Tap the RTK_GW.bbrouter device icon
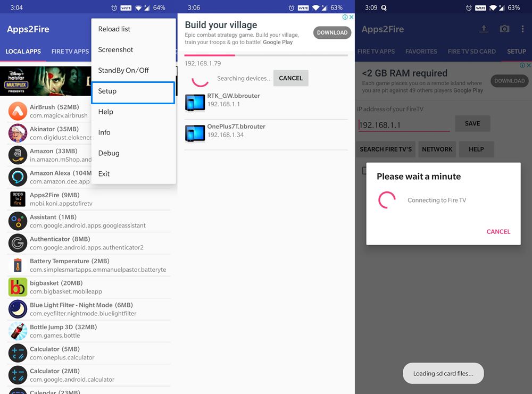 coord(195,103)
